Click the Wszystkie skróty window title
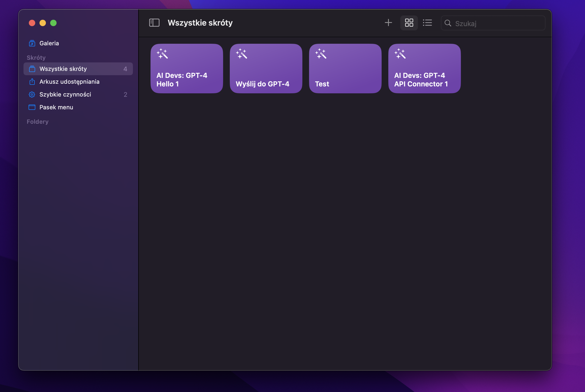This screenshot has height=392, width=585. tap(200, 23)
